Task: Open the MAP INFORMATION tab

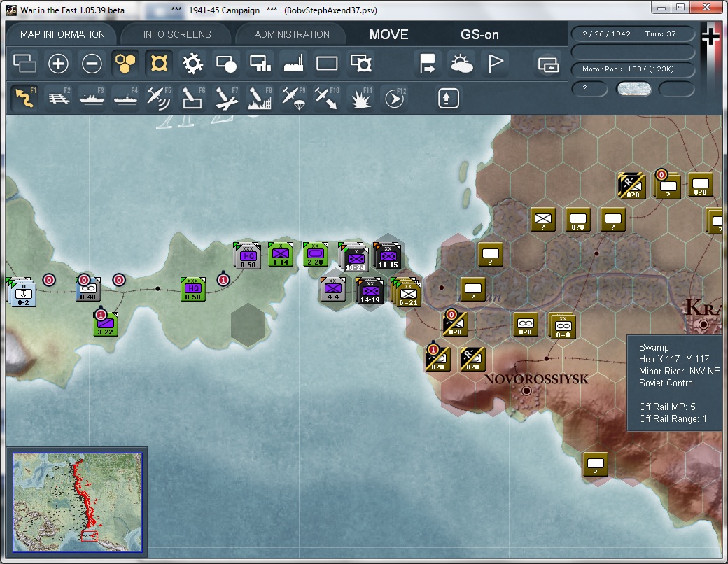Action: [x=62, y=34]
